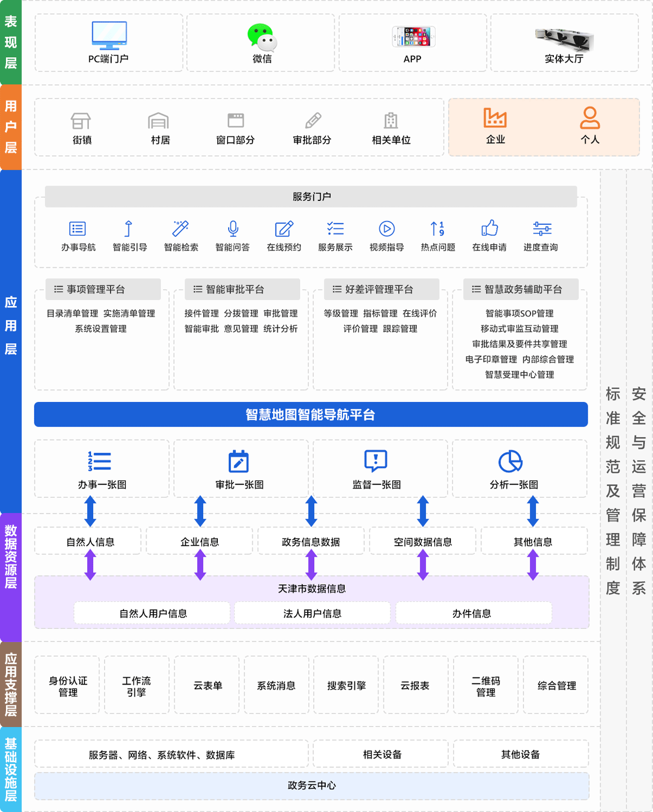653x812 pixels.
Task: Click the 智能事项SOP管理 text
Action: pyautogui.click(x=520, y=314)
